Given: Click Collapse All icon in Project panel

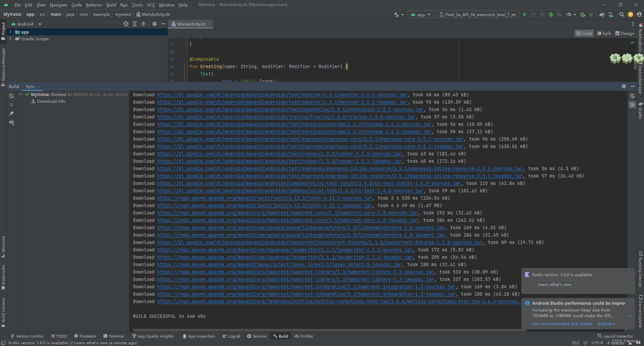Looking at the screenshot, I should tap(143, 24).
